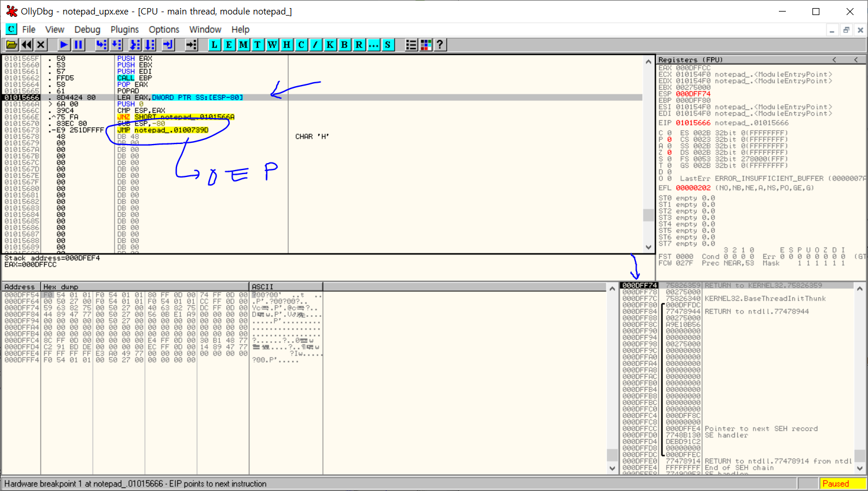Click the ASCII column header in dump
868x491 pixels.
[x=286, y=287]
